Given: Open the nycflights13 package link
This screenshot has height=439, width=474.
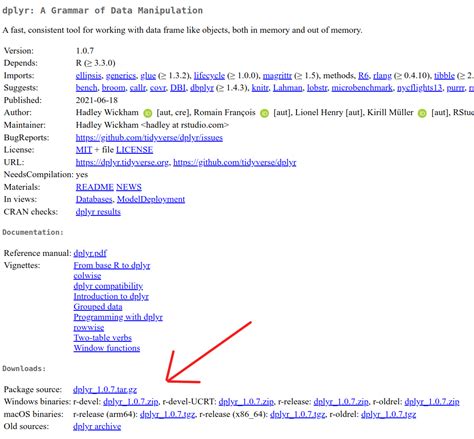Looking at the screenshot, I should point(420,88).
